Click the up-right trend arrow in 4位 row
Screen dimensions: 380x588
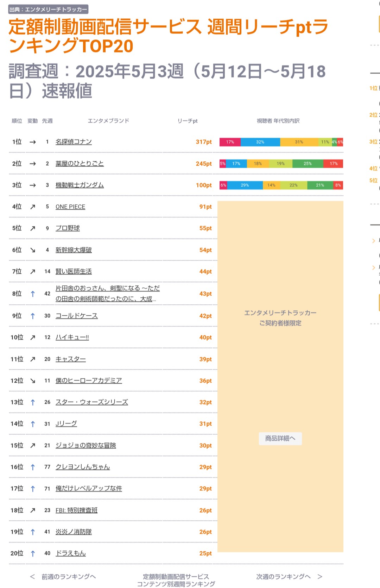(x=33, y=207)
